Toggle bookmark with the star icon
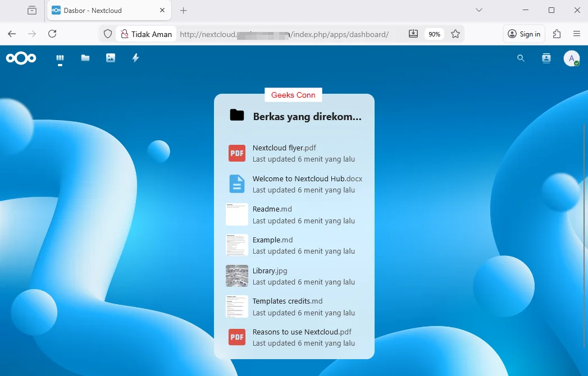The width and height of the screenshot is (588, 376). 455,34
